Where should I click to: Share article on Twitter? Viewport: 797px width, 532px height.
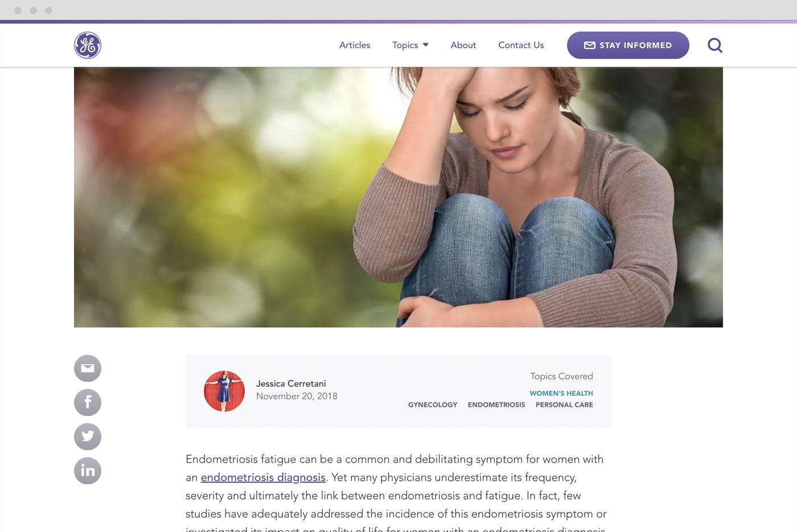88,437
